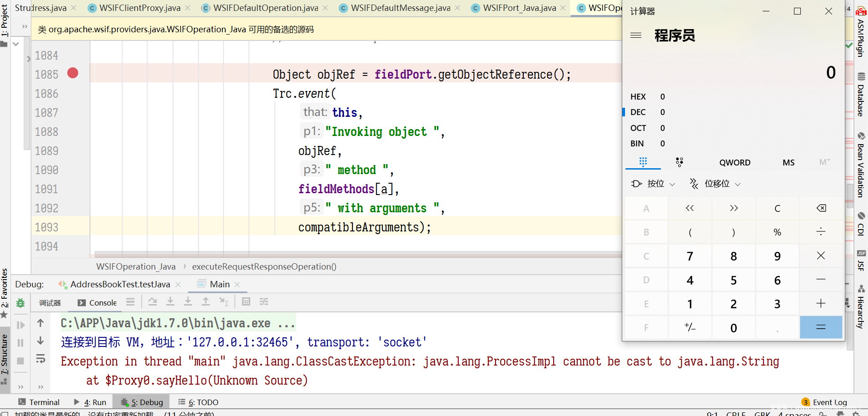The image size is (868, 416).
Task: Open the Database side panel
Action: pyautogui.click(x=861, y=95)
